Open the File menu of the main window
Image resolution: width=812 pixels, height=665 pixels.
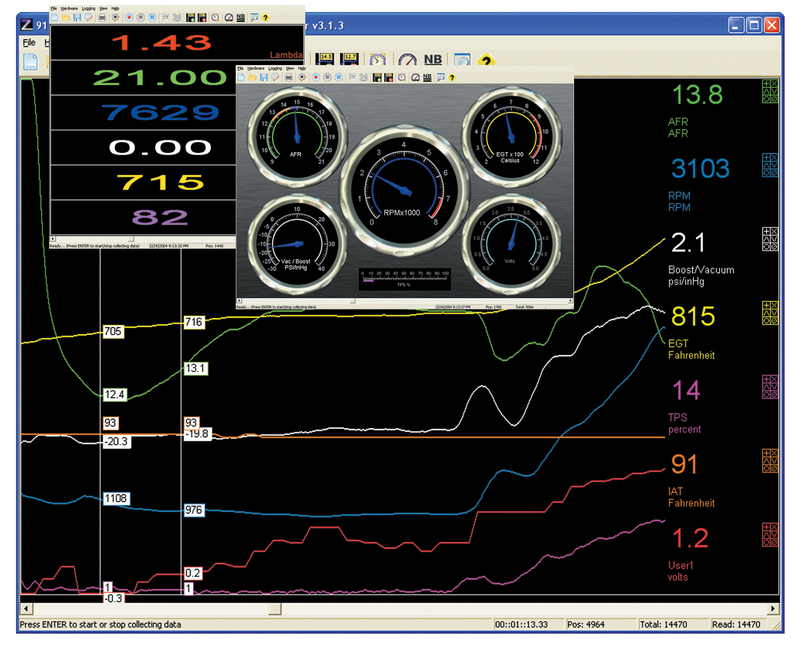click(29, 43)
